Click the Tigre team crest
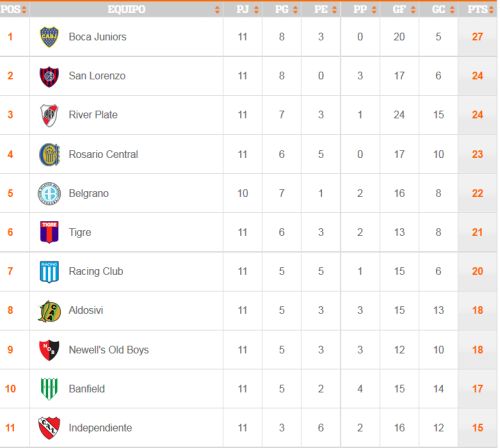Viewport: 500px width, 448px height. 49,232
